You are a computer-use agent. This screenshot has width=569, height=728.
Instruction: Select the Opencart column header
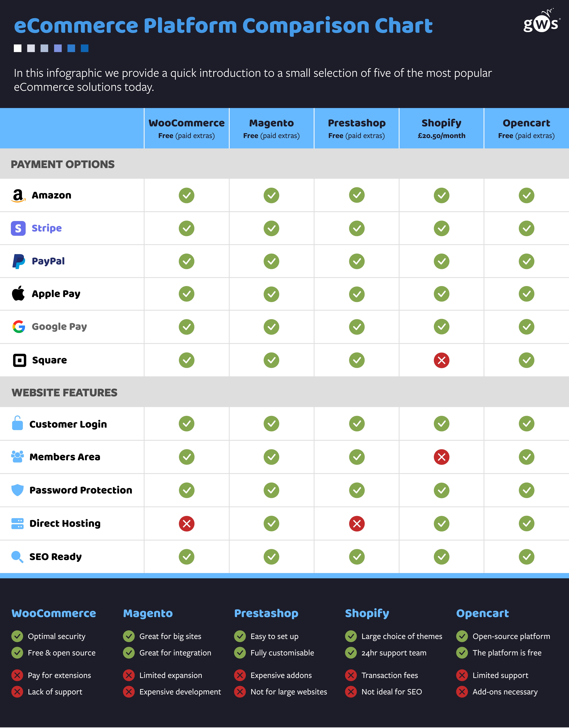pyautogui.click(x=527, y=128)
